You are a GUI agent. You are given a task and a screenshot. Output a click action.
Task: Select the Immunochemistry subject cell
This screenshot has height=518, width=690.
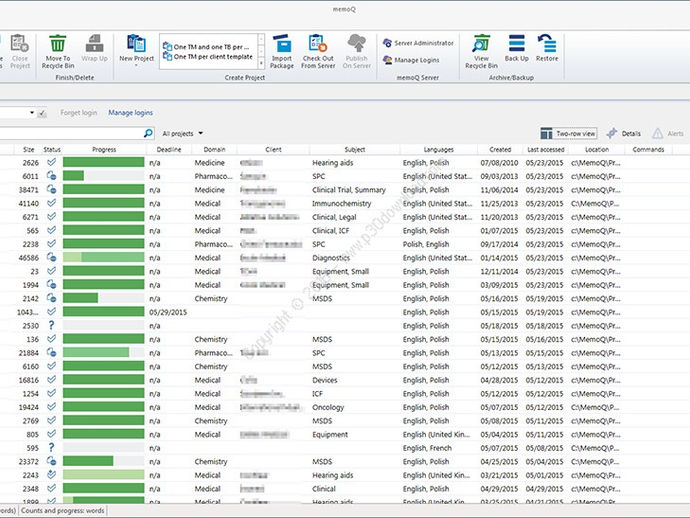click(341, 203)
